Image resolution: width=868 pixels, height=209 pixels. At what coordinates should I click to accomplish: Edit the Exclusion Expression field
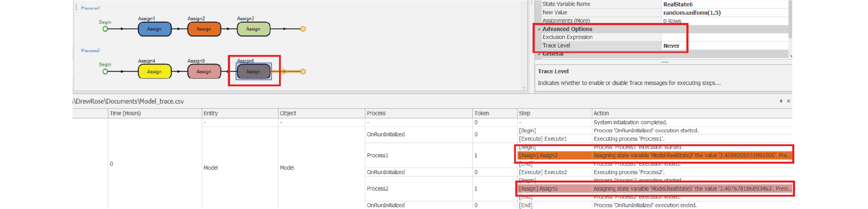point(725,37)
